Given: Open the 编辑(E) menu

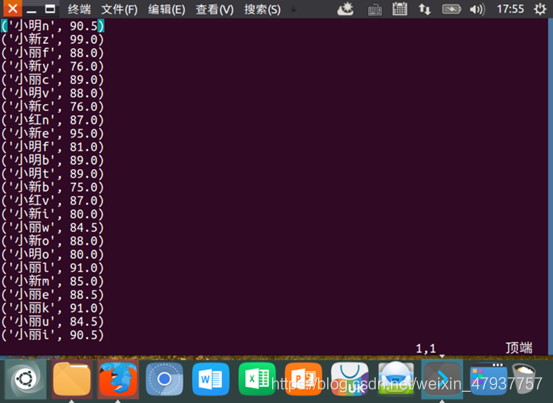Looking at the screenshot, I should tap(166, 9).
